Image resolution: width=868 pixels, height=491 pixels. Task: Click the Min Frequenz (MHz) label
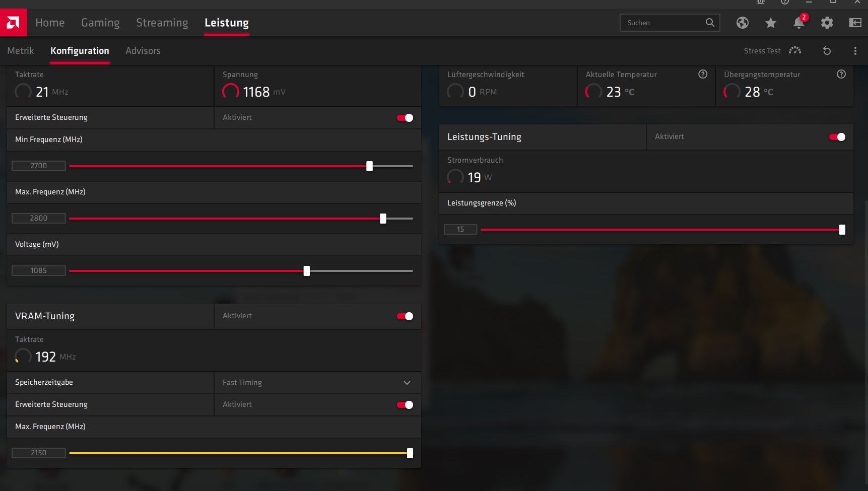[49, 139]
